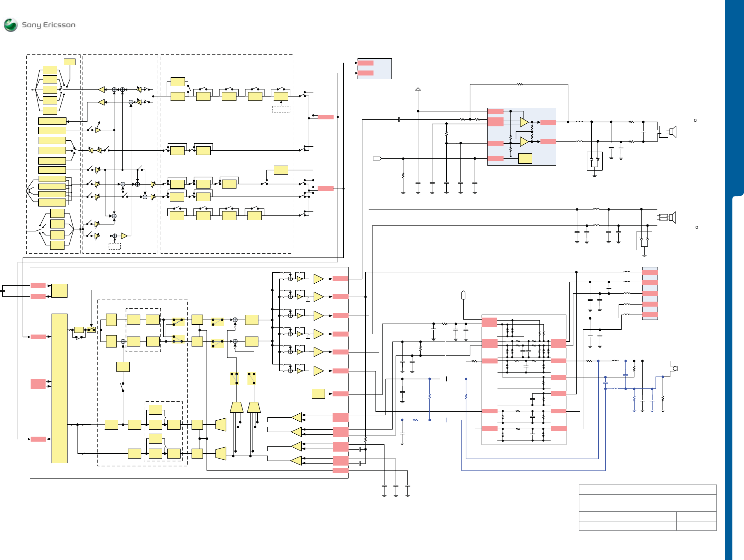Click the lower omega symbol beside second speaker
This screenshot has width=744, height=560.
coord(696,228)
